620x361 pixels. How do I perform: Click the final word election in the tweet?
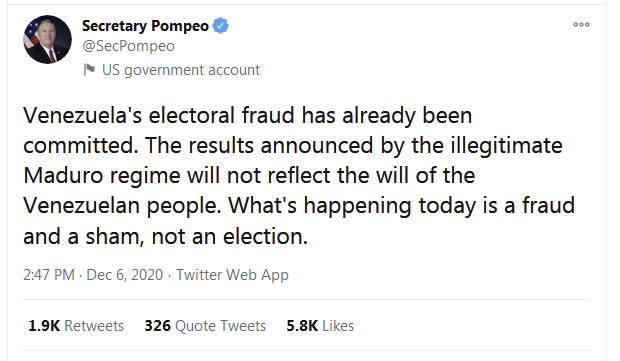(x=263, y=236)
